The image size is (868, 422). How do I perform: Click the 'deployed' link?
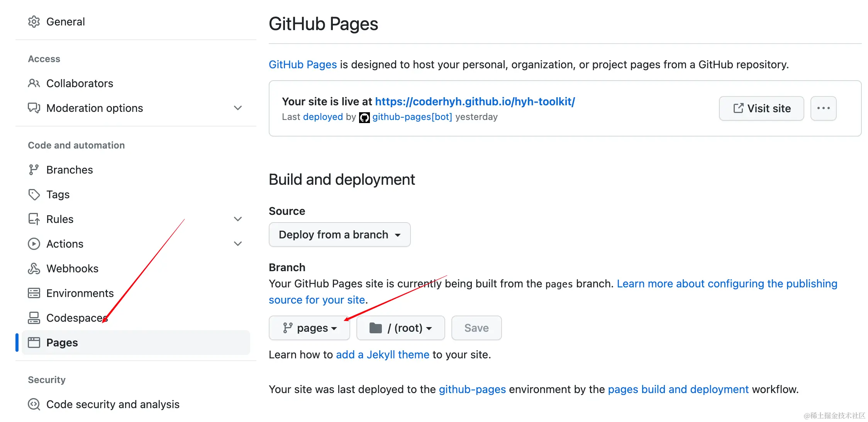pos(323,117)
